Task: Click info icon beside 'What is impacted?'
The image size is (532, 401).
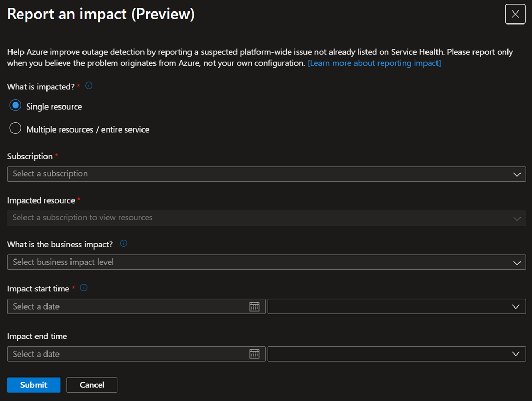Action: click(x=89, y=86)
